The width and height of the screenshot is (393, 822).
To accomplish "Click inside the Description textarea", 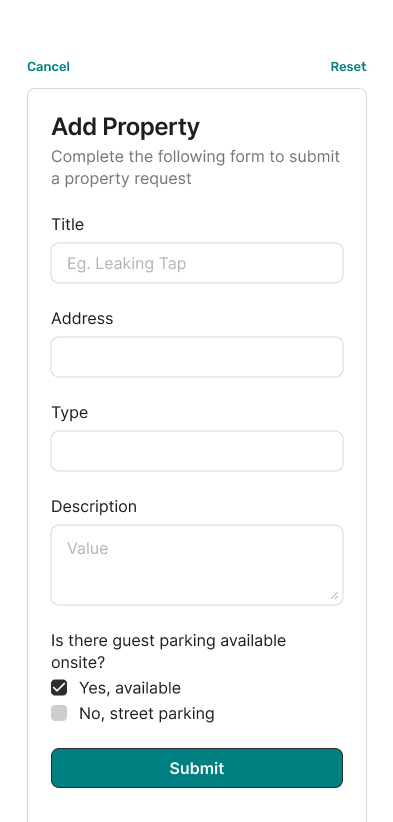I will coord(197,565).
